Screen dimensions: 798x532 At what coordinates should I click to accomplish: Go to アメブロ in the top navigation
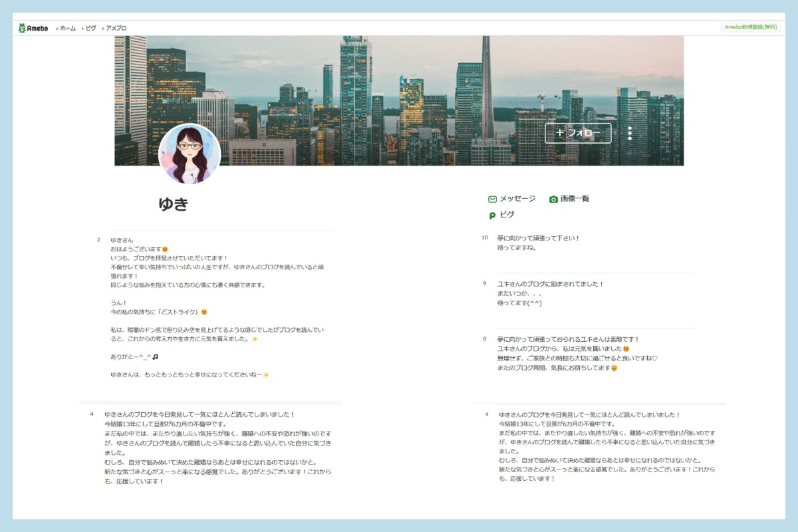click(116, 28)
